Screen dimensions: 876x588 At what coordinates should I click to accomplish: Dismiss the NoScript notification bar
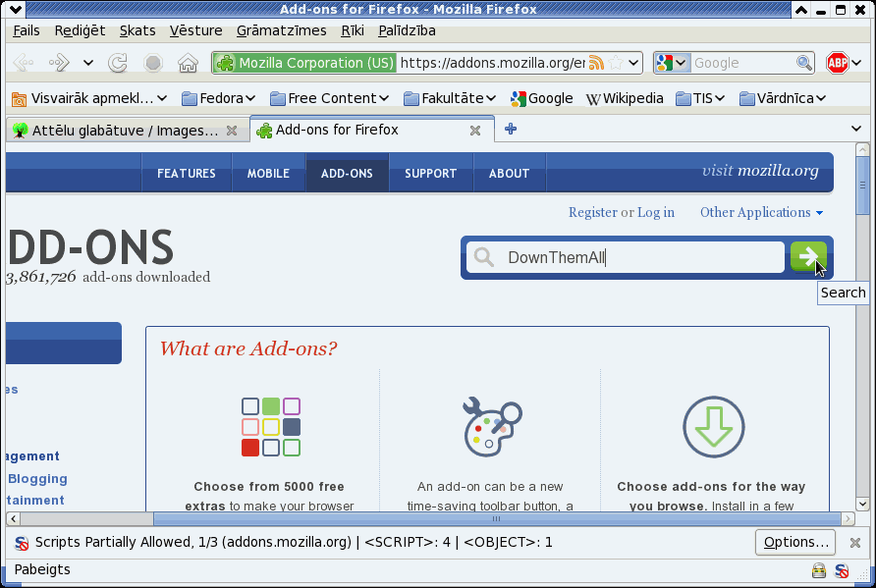(854, 543)
